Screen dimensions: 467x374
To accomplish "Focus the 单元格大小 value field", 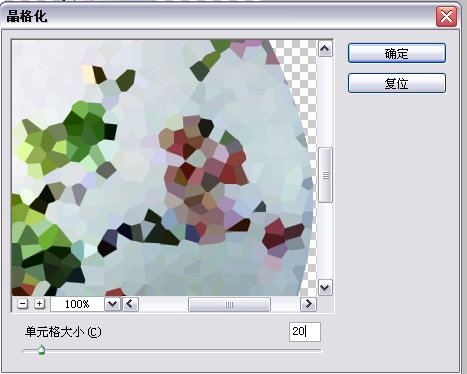I will point(305,332).
